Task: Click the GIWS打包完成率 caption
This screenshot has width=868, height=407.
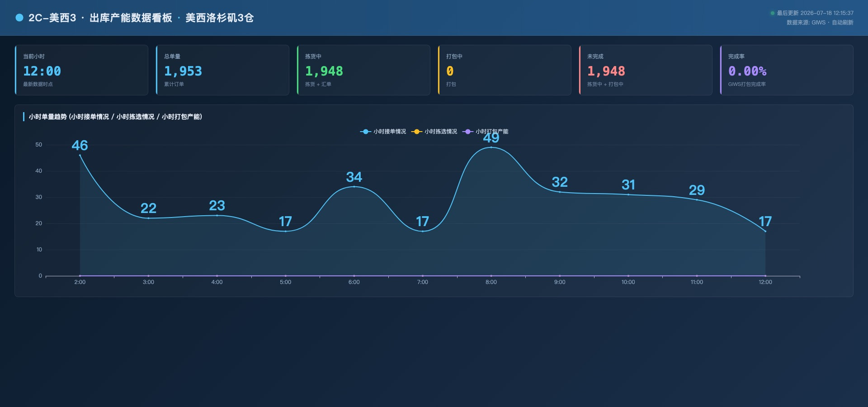Action: pos(747,84)
